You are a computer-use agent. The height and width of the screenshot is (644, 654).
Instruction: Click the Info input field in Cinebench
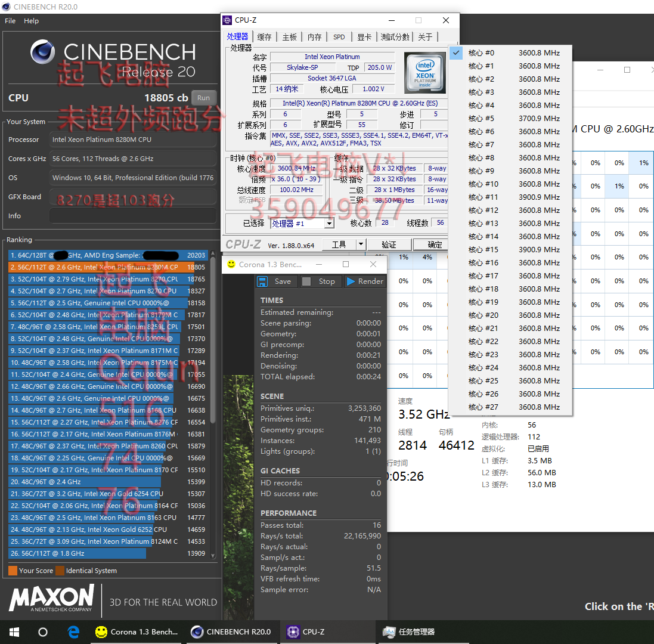[132, 216]
